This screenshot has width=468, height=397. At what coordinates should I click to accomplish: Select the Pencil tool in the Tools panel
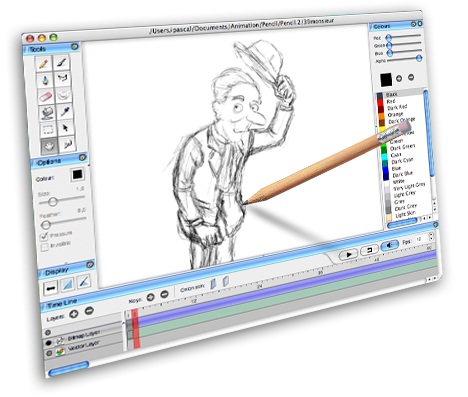(x=44, y=63)
